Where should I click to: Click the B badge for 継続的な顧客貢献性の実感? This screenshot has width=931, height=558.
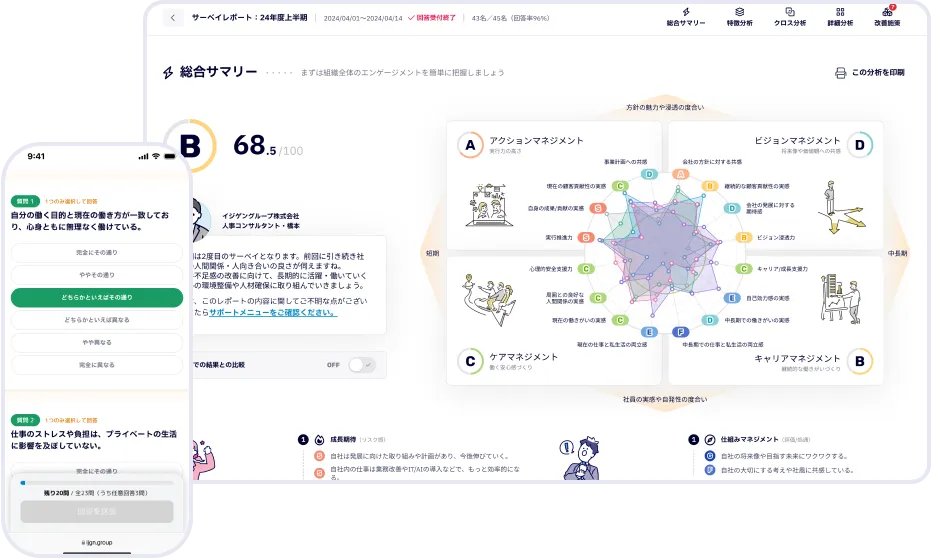tap(710, 186)
